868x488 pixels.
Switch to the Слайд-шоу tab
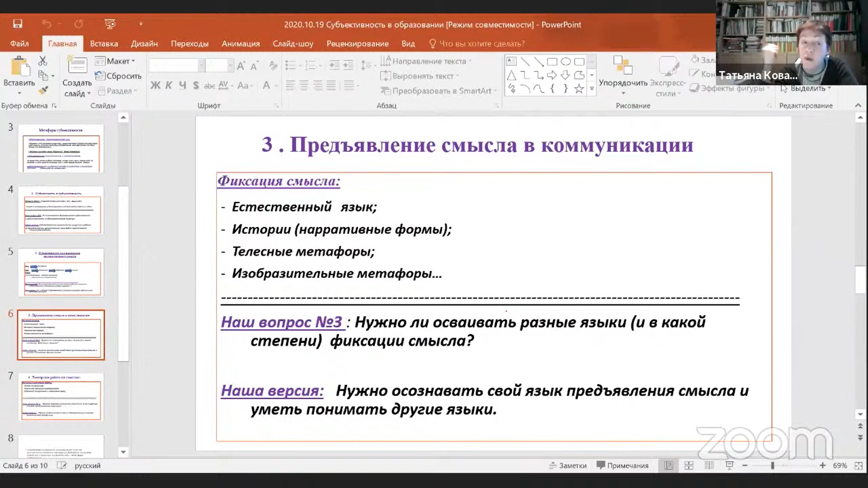pyautogui.click(x=292, y=44)
